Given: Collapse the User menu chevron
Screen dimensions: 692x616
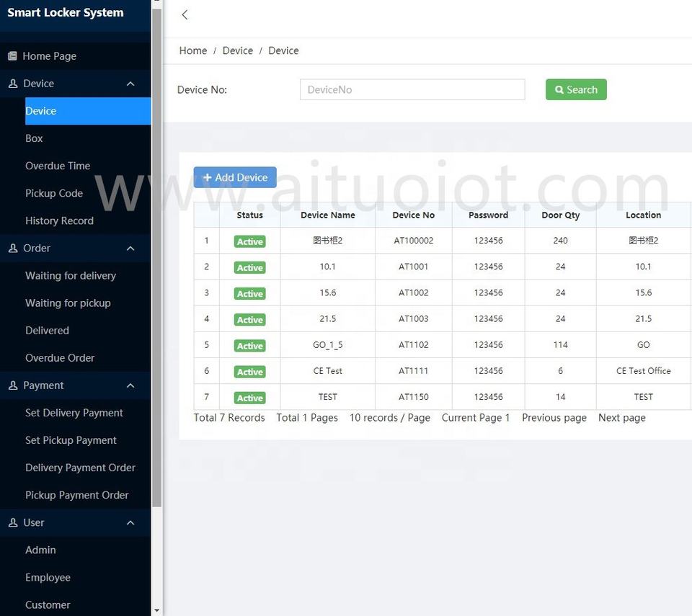Looking at the screenshot, I should point(130,522).
